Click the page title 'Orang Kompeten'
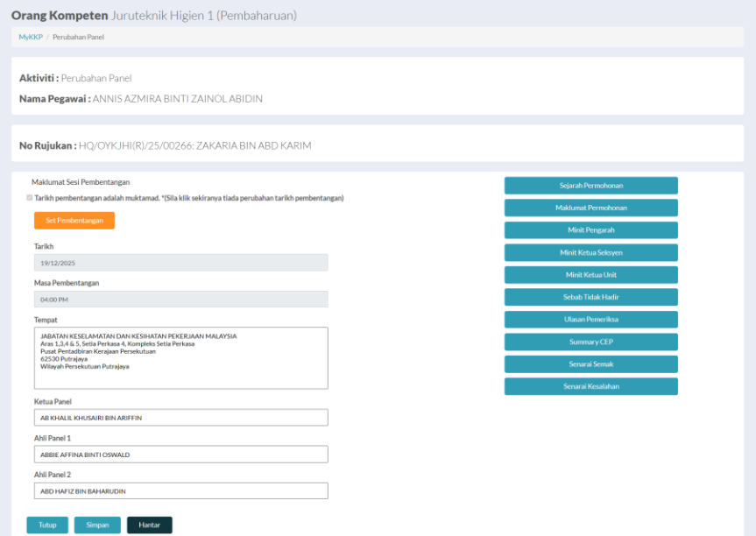Viewport: 756px width, 536px height. [60, 16]
